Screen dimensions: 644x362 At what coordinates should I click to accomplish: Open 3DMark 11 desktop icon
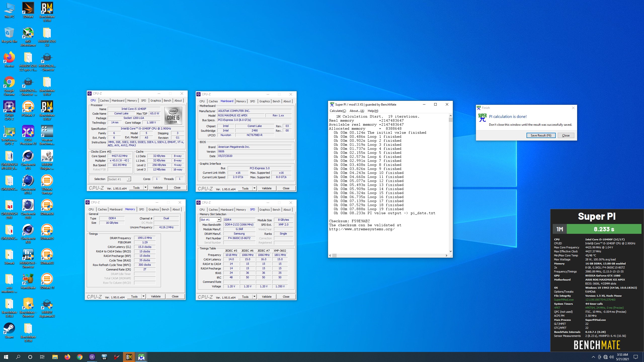(47, 281)
